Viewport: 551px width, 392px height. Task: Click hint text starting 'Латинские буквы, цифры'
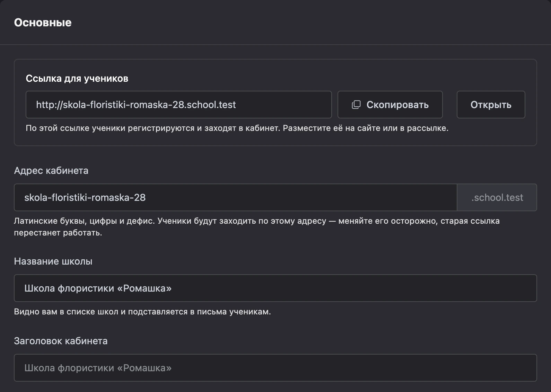257,226
